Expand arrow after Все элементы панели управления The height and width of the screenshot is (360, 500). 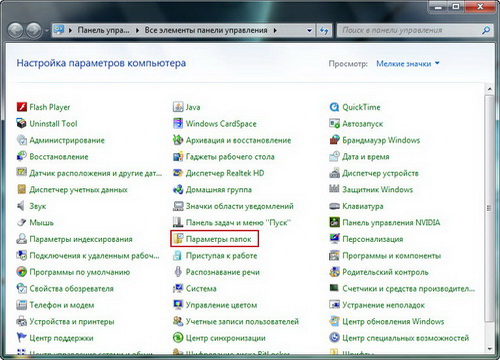click(x=275, y=30)
